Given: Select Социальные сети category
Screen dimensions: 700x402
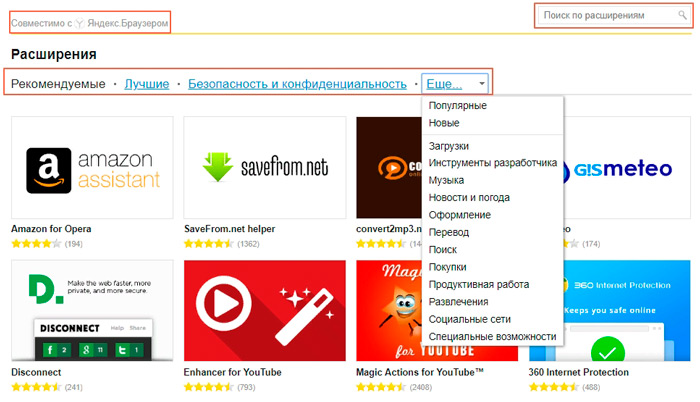Looking at the screenshot, I should click(x=470, y=319).
